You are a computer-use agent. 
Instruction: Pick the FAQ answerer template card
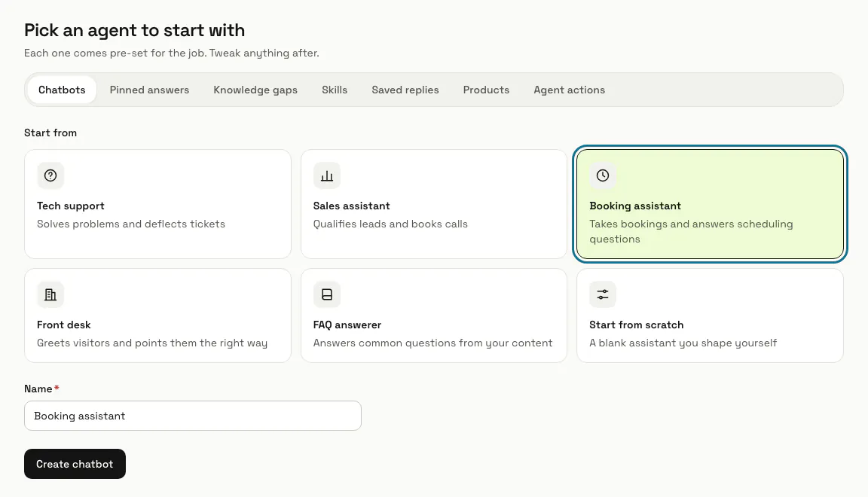click(434, 316)
